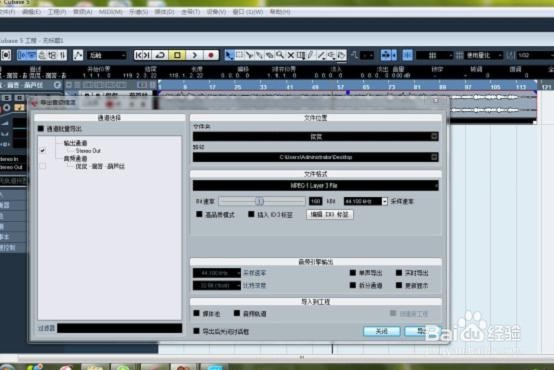Select the Mute X tool
Viewport: 554px width, 370px height.
point(290,55)
